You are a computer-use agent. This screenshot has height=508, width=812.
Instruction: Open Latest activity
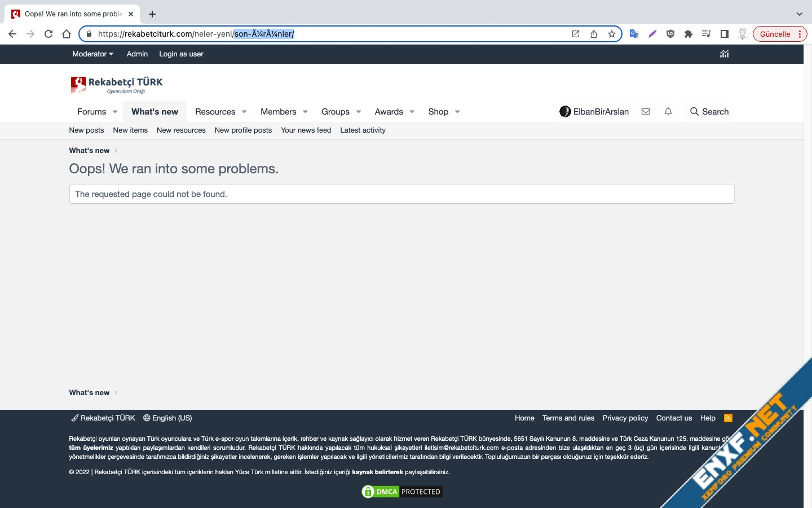click(363, 130)
